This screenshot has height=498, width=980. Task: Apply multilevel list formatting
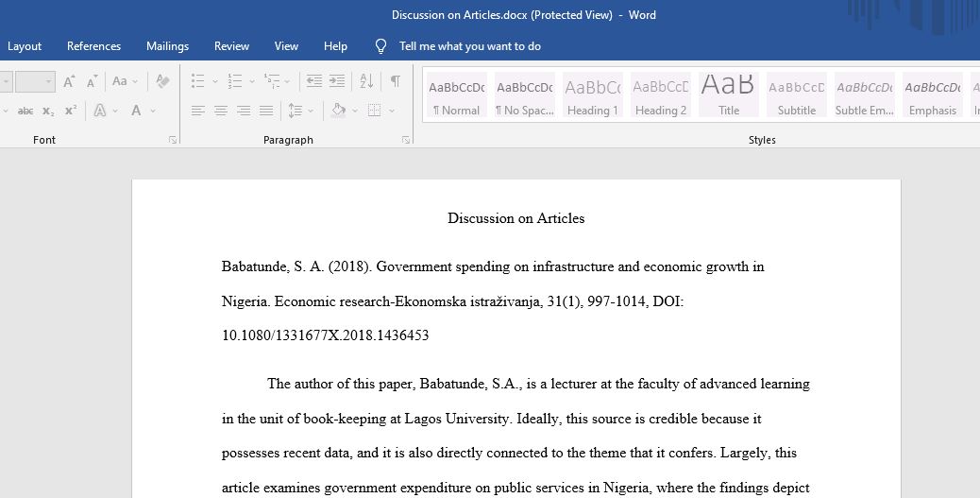271,81
